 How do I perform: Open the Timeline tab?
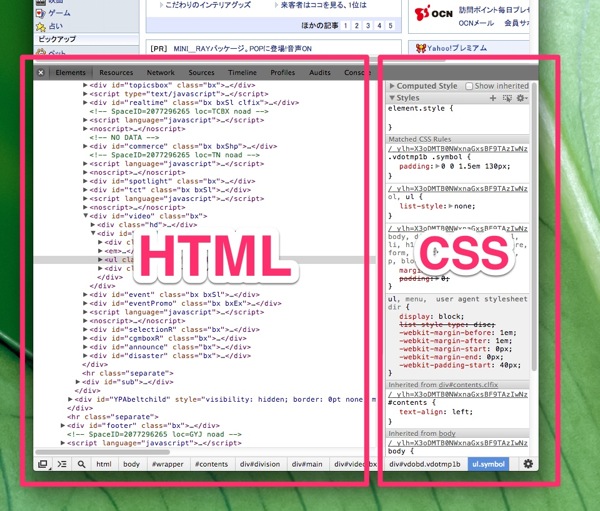coord(242,72)
